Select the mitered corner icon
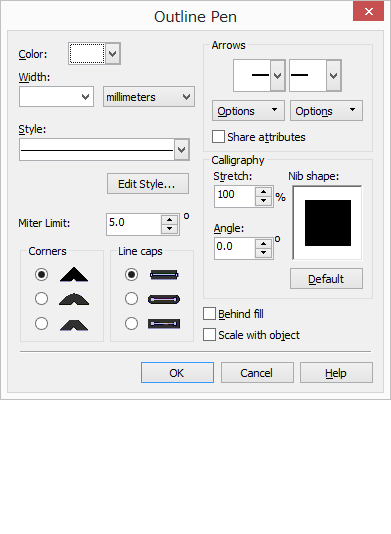Viewport: 391px width, 534px height. [x=74, y=274]
